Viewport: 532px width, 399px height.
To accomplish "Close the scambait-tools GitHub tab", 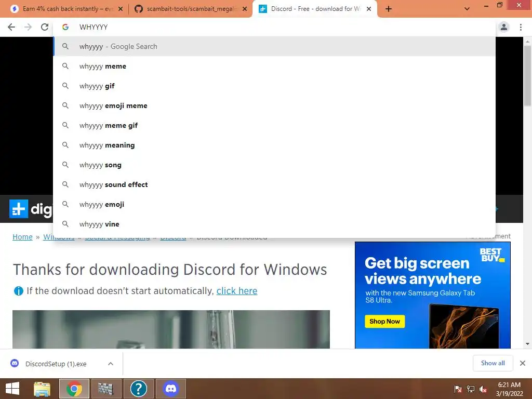I will pyautogui.click(x=245, y=9).
